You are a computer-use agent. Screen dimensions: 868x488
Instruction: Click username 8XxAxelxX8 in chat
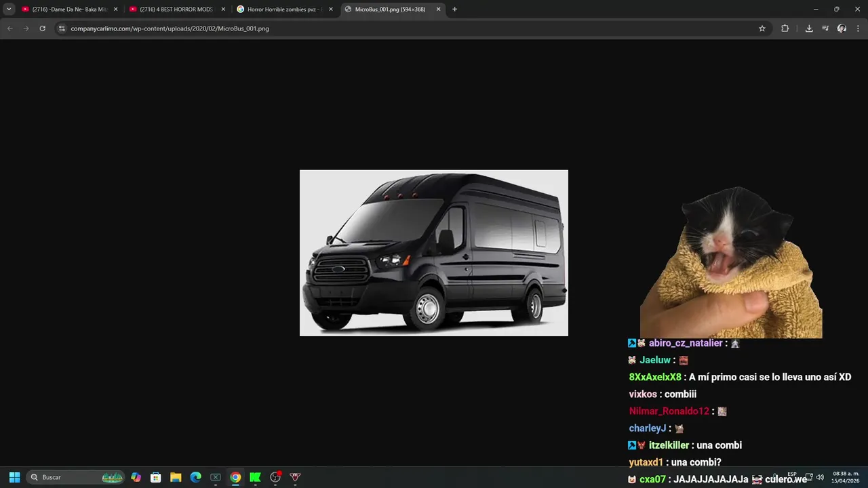(655, 378)
